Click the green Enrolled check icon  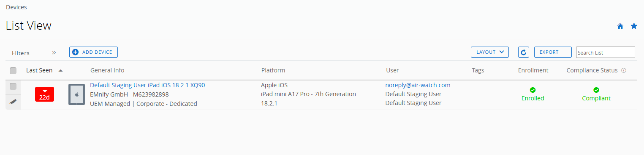[x=533, y=90]
